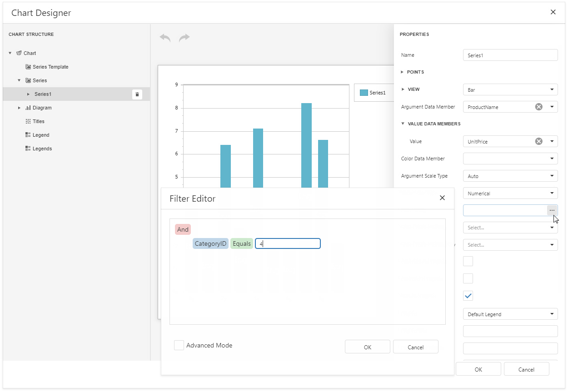568x392 pixels.
Task: Check the topmost empty checkbox
Action: (468, 261)
